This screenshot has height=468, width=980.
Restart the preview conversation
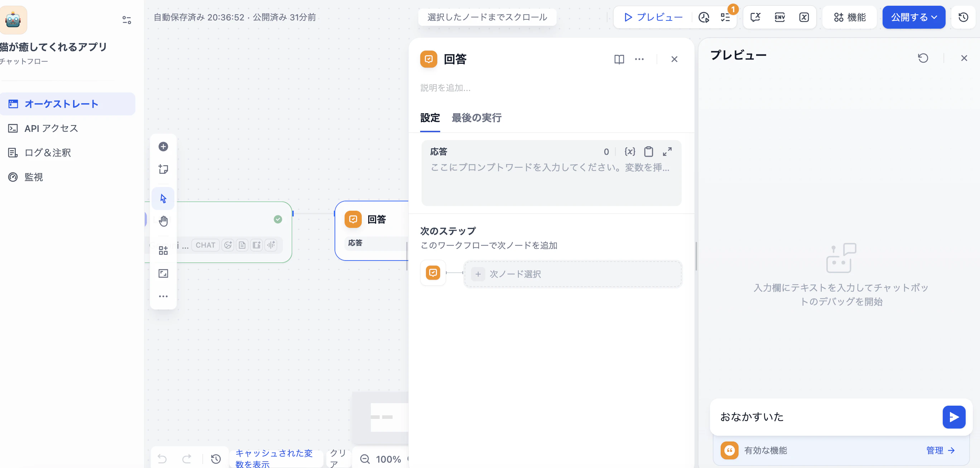point(923,58)
